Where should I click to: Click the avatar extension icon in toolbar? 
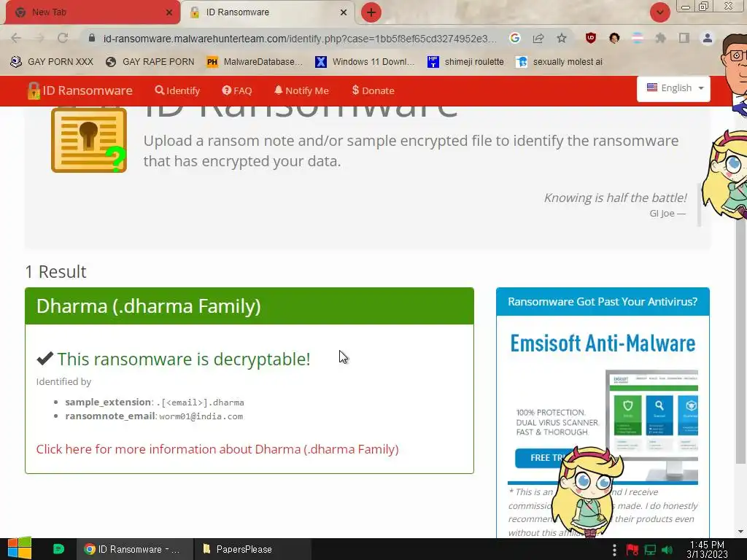(614, 38)
